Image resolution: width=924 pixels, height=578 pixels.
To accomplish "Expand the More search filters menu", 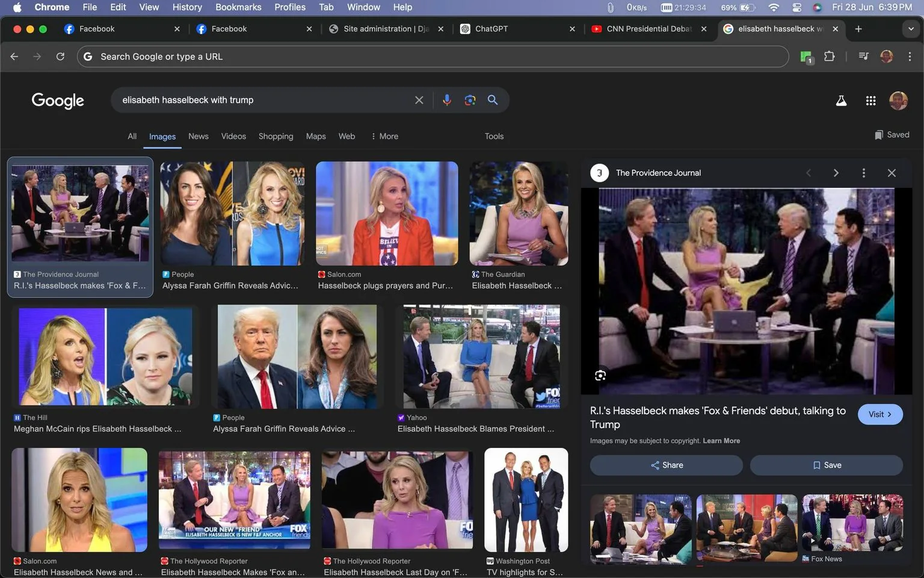I will click(x=384, y=136).
